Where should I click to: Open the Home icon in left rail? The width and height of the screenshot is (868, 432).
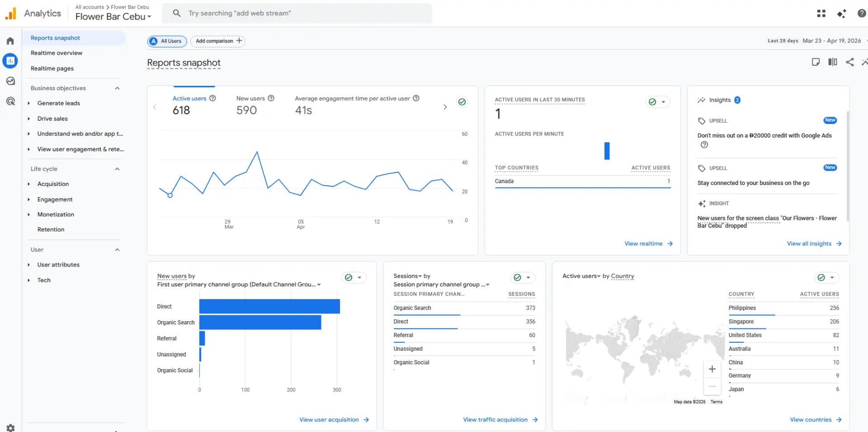10,41
